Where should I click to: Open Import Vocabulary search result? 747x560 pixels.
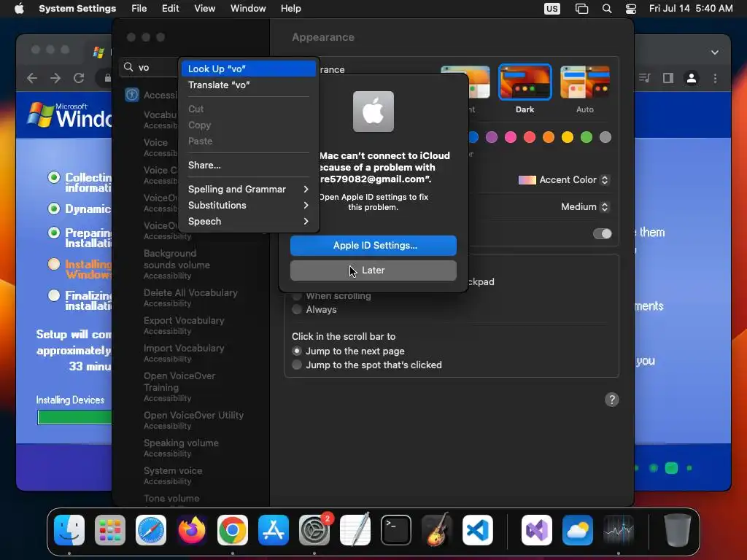(x=184, y=353)
